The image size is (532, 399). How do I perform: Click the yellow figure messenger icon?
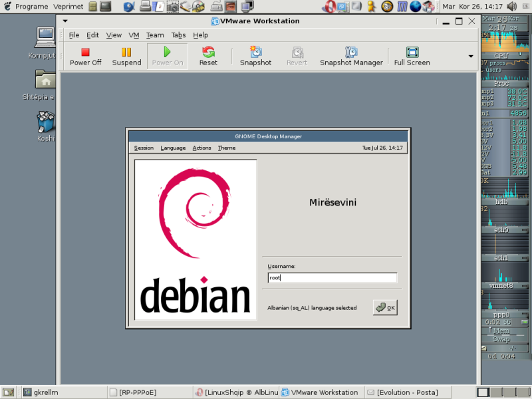pyautogui.click(x=372, y=7)
